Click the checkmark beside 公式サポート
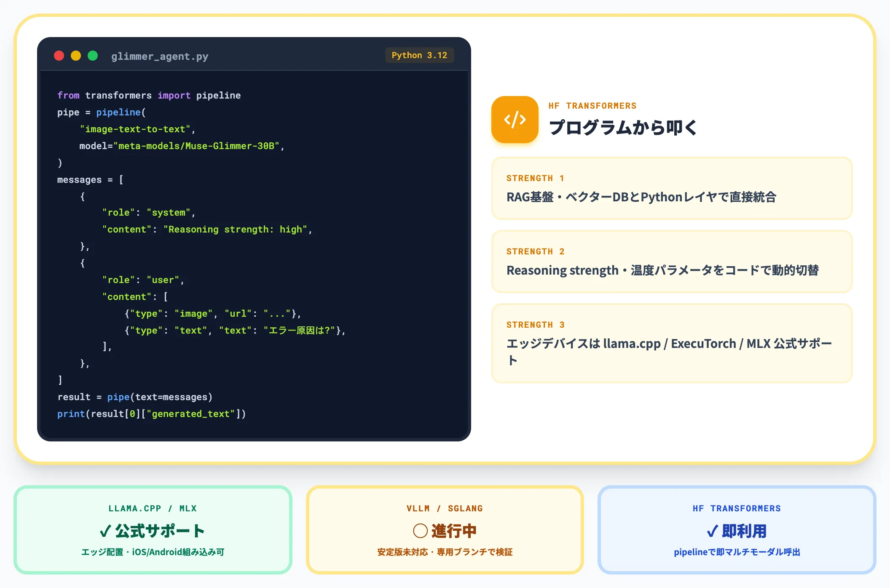This screenshot has height=588, width=890. pos(105,531)
